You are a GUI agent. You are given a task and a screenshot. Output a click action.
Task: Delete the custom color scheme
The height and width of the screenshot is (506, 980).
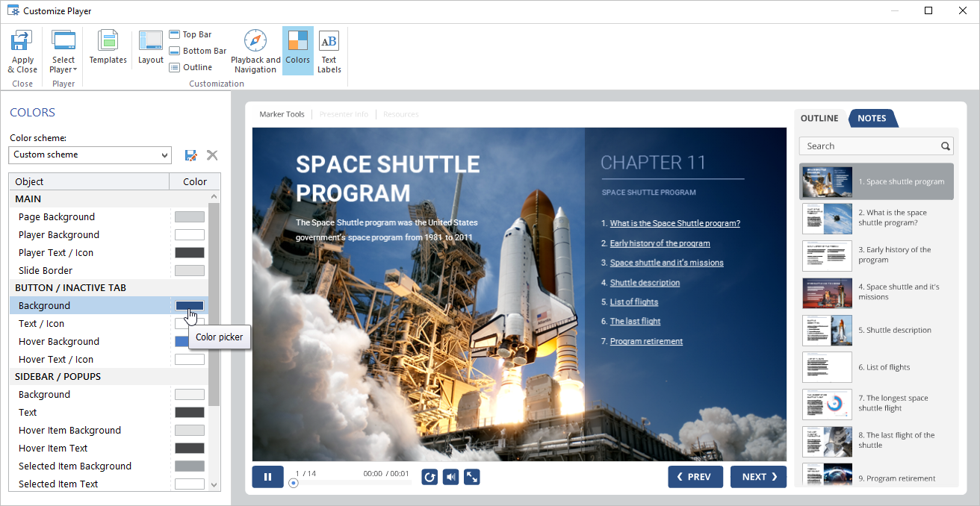pyautogui.click(x=212, y=155)
